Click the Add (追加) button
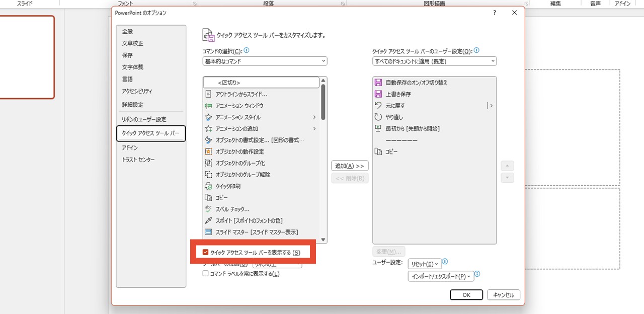The height and width of the screenshot is (314, 644). (x=350, y=166)
